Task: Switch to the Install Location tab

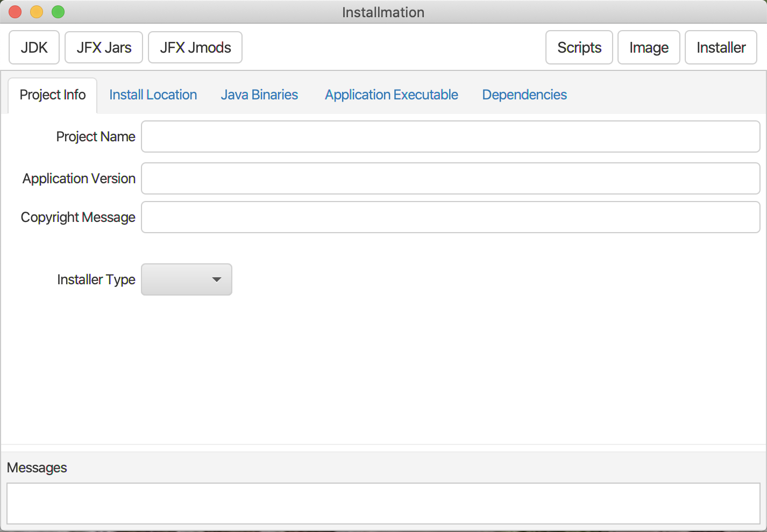Action: click(153, 95)
